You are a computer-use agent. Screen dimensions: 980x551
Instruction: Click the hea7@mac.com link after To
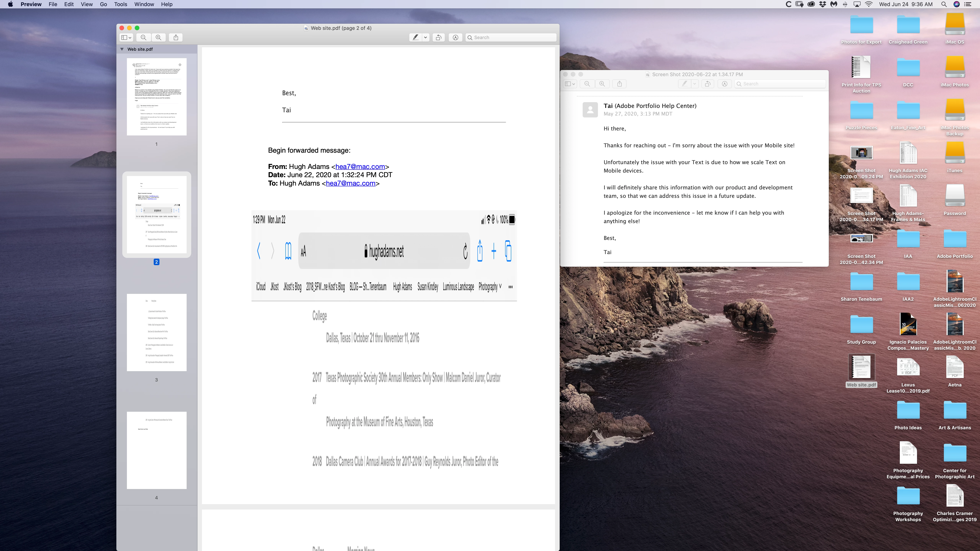pos(350,183)
